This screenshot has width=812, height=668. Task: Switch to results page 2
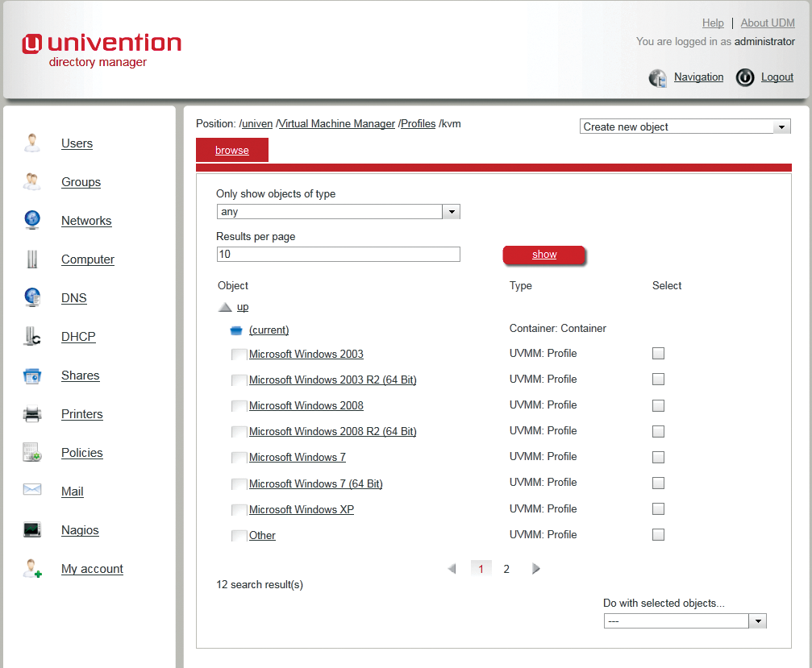point(506,568)
